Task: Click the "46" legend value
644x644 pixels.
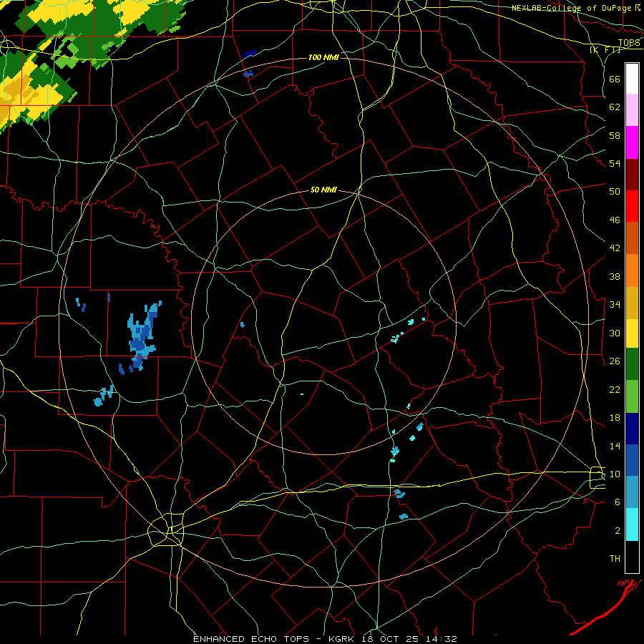Action: click(615, 220)
